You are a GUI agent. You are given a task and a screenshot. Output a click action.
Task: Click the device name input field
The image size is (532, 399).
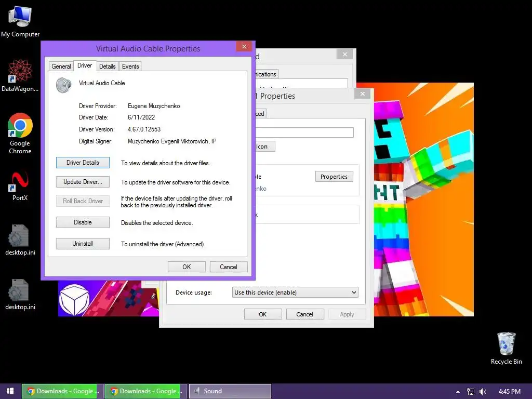point(304,132)
